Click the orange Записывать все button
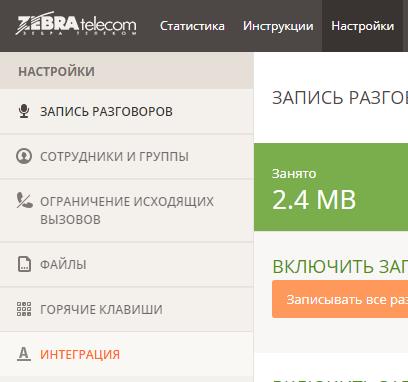Screen dimensions: 408x382 pyautogui.click(x=340, y=299)
